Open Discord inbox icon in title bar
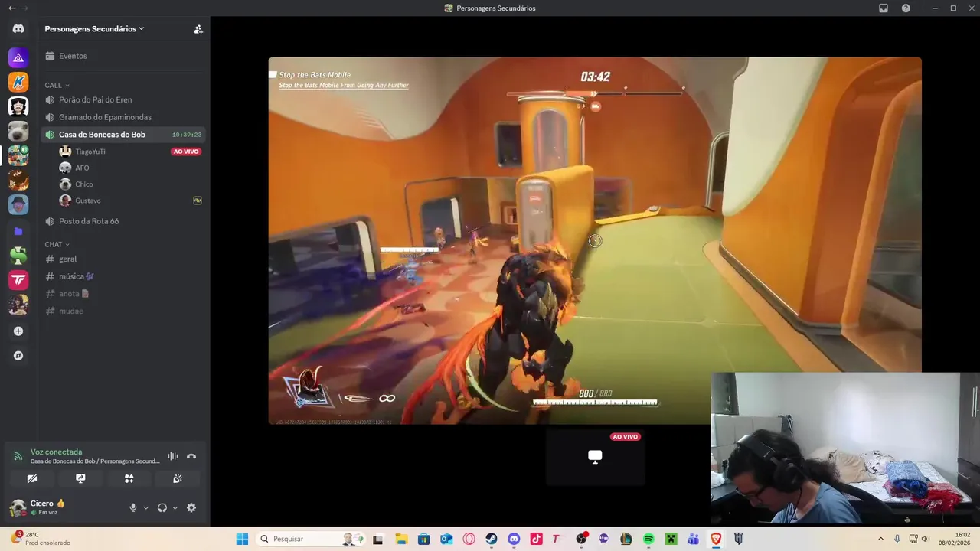 [884, 8]
